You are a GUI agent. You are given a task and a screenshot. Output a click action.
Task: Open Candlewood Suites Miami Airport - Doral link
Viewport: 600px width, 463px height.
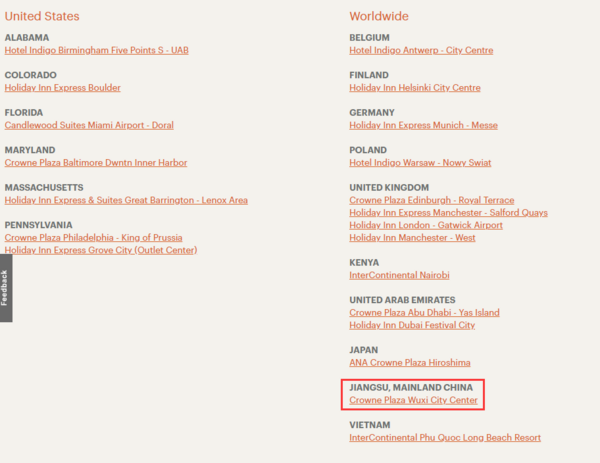89,125
